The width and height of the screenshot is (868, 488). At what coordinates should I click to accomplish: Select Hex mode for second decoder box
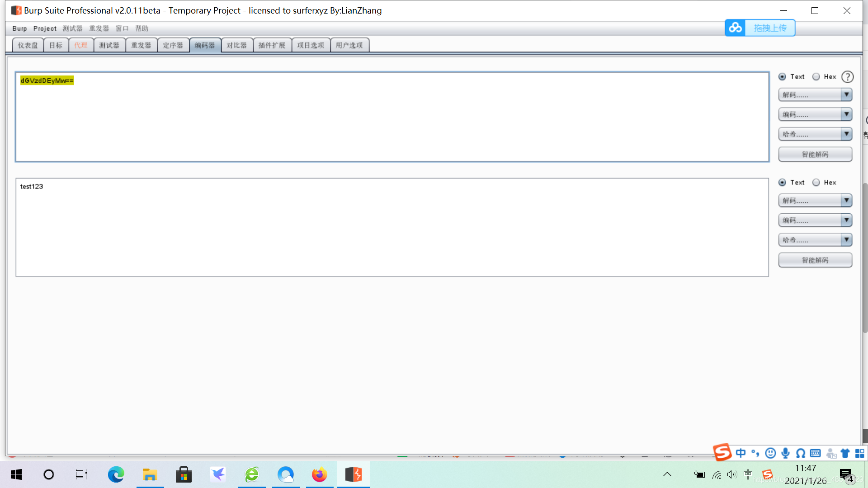(816, 183)
